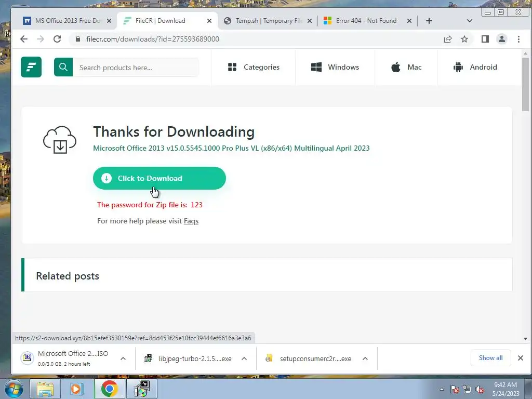Click Chrome icon in the taskbar

109,389
